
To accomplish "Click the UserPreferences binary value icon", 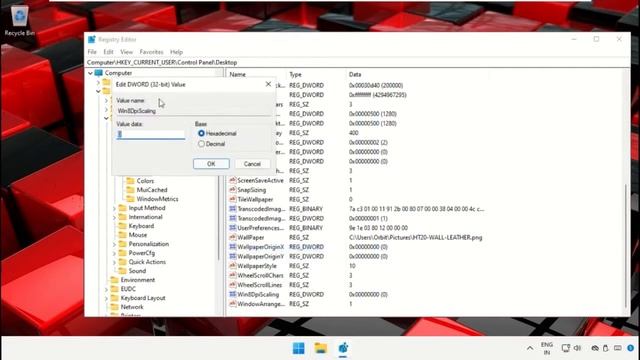I will 233,228.
